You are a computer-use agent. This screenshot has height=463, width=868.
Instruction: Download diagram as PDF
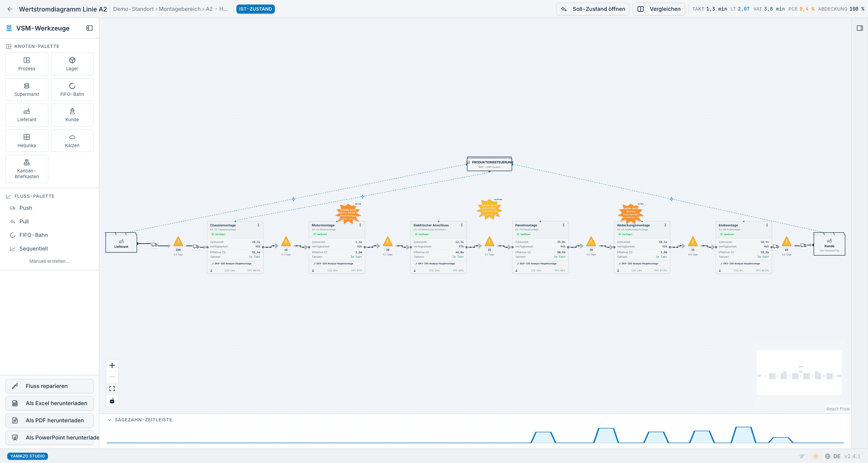[49, 420]
